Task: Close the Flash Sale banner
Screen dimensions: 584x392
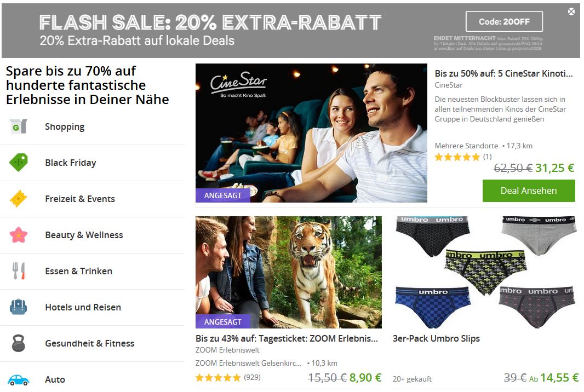Action: click(x=571, y=12)
